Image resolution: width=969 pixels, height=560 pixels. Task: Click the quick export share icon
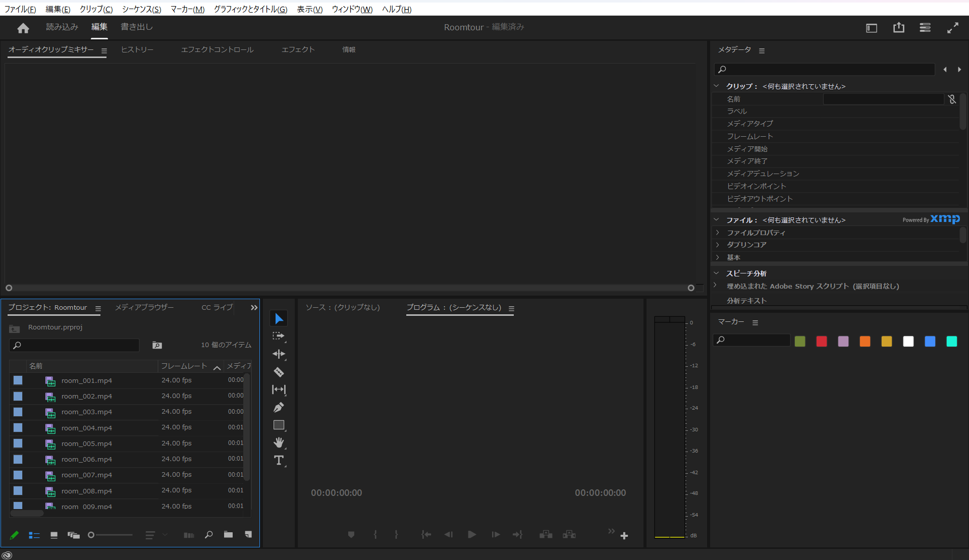pos(899,28)
